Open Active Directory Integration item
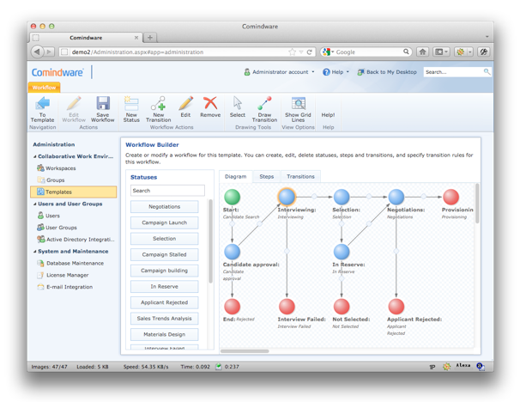 tap(76, 240)
